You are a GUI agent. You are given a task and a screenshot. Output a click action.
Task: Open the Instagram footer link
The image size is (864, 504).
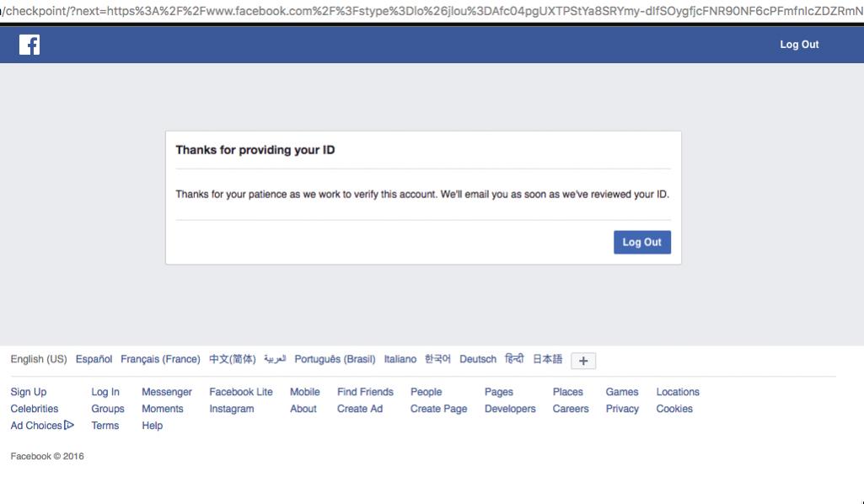click(232, 409)
